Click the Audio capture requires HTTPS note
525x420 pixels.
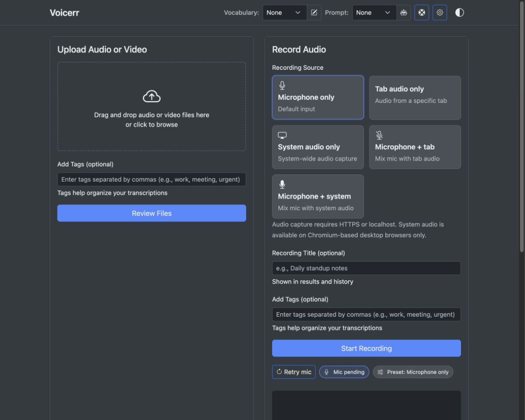[x=358, y=230]
